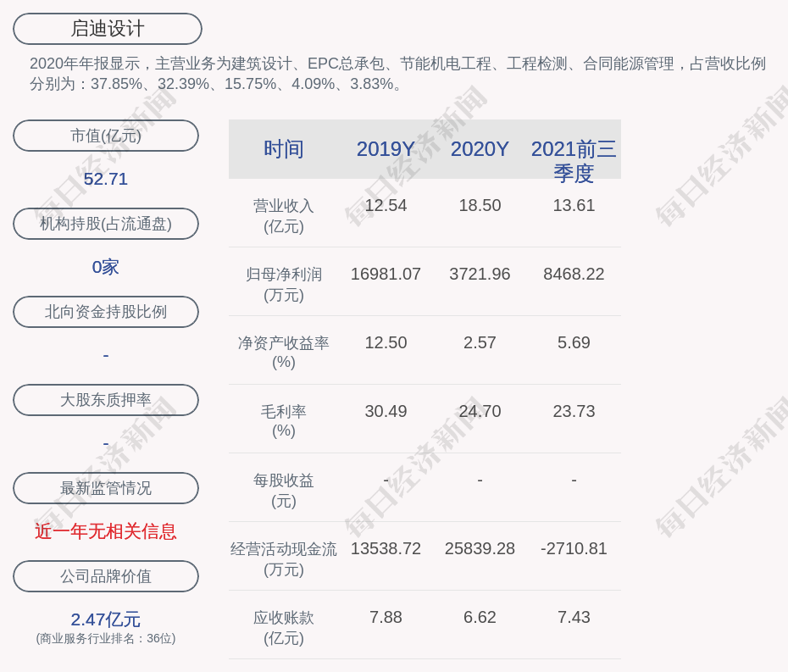Viewport: 788px width, 672px height.
Task: Select receivables value 6.62
Action: 480,617
